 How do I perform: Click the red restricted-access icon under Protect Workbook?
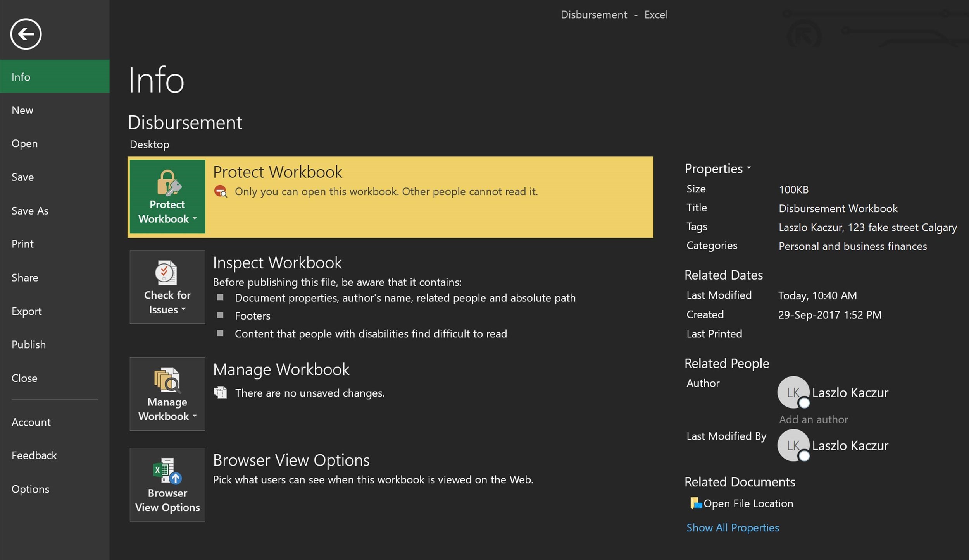tap(221, 191)
